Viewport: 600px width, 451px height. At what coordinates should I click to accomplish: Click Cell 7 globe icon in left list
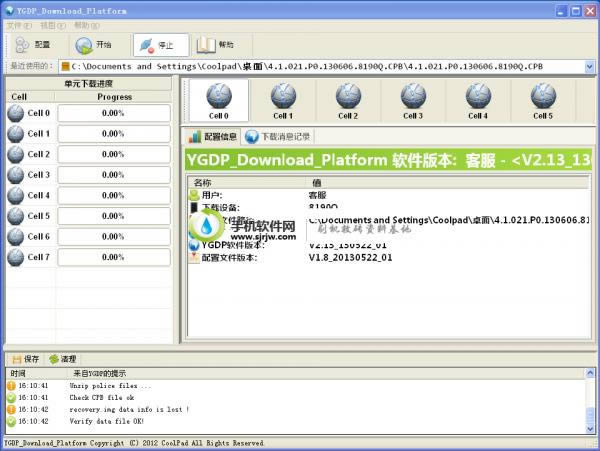tap(16, 257)
